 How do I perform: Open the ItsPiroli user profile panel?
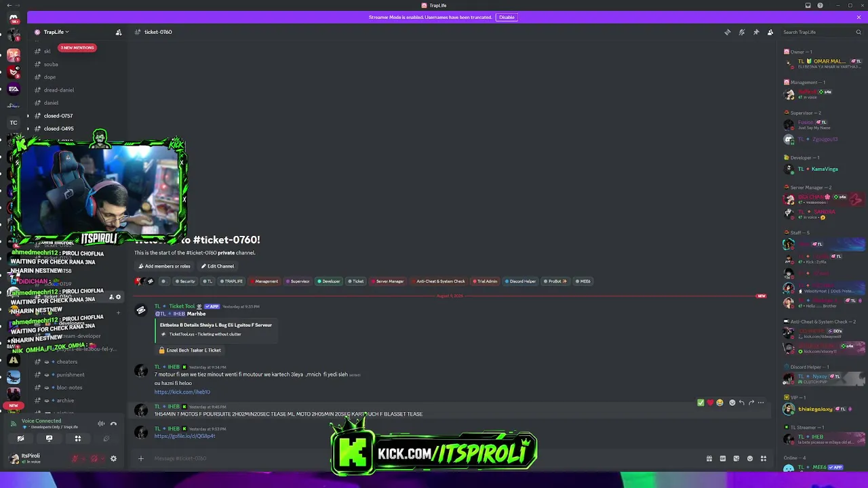(34, 459)
